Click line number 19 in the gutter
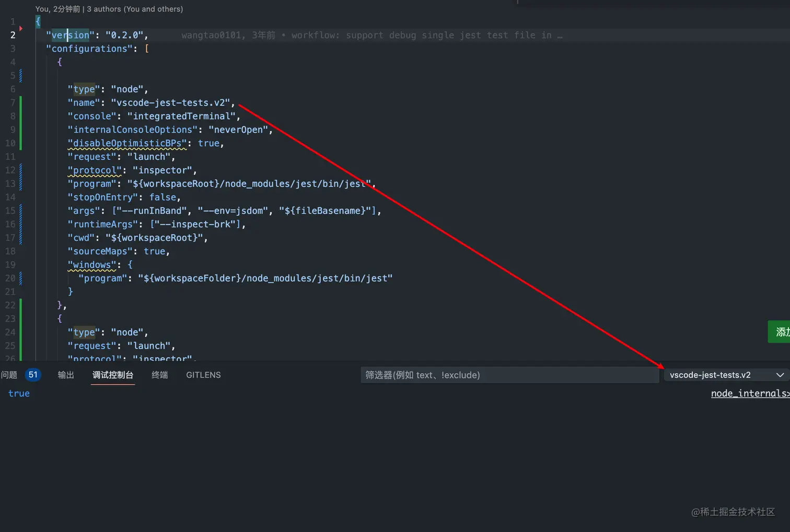 10,265
